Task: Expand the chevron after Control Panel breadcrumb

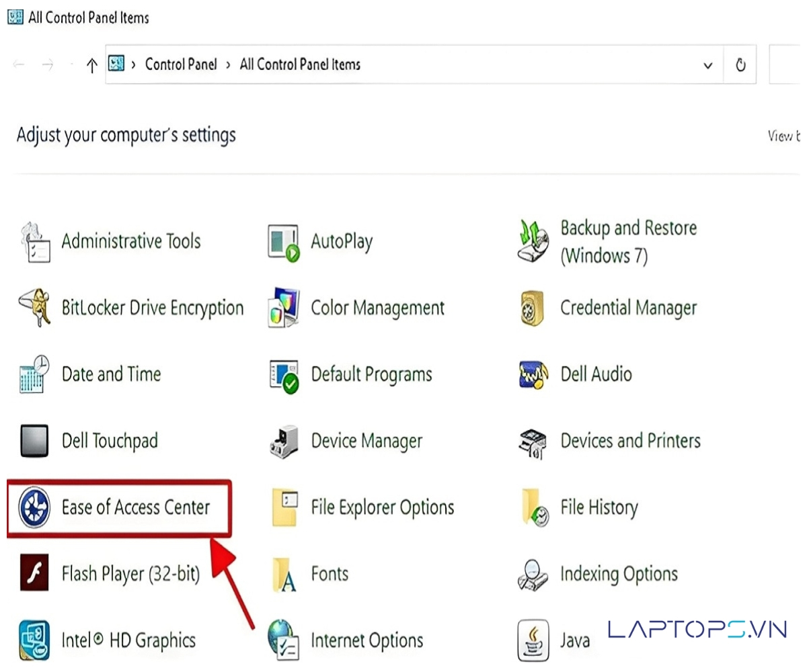Action: [x=228, y=65]
